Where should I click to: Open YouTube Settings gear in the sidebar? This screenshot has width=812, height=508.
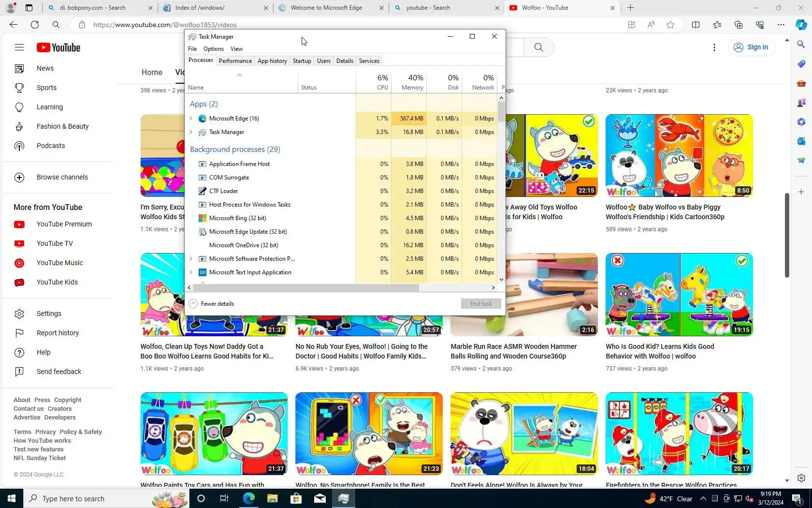pos(19,314)
